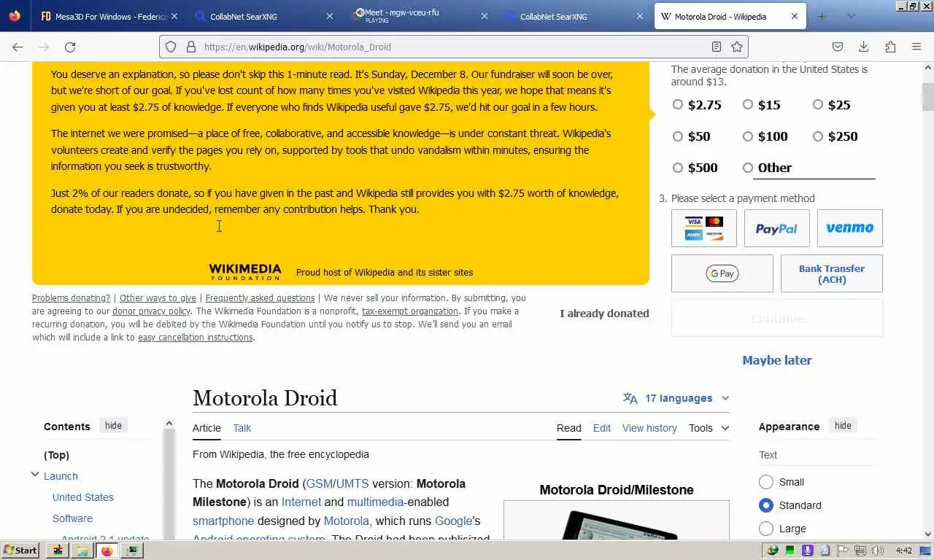Choose Bank Transfer (ACH) button
Image resolution: width=934 pixels, height=560 pixels.
pyautogui.click(x=832, y=273)
